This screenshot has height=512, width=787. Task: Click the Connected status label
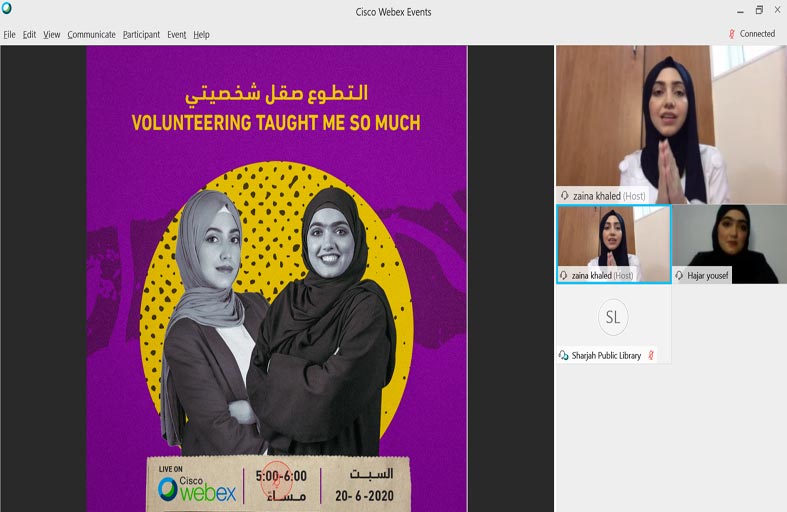click(x=757, y=34)
